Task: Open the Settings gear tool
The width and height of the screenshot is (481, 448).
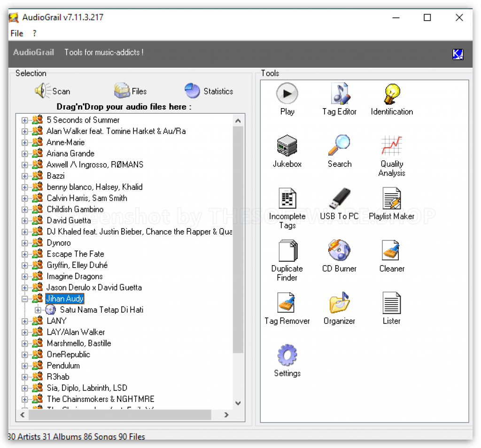Action: point(287,361)
